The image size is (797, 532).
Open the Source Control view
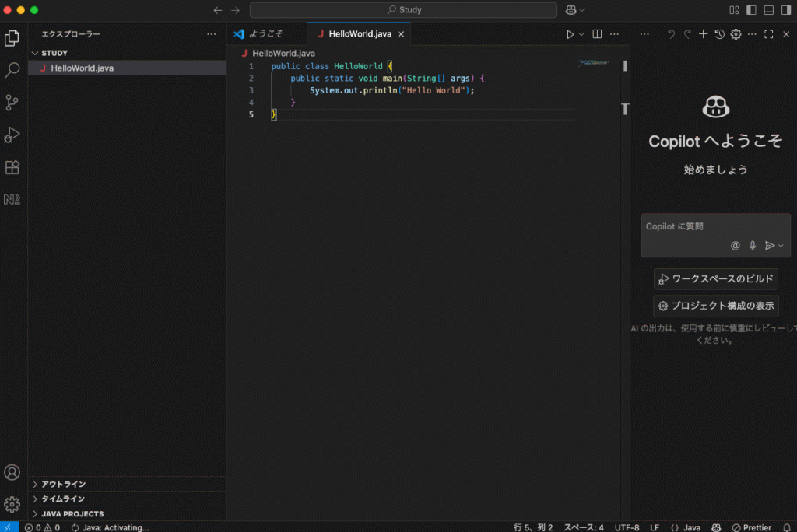pyautogui.click(x=12, y=103)
